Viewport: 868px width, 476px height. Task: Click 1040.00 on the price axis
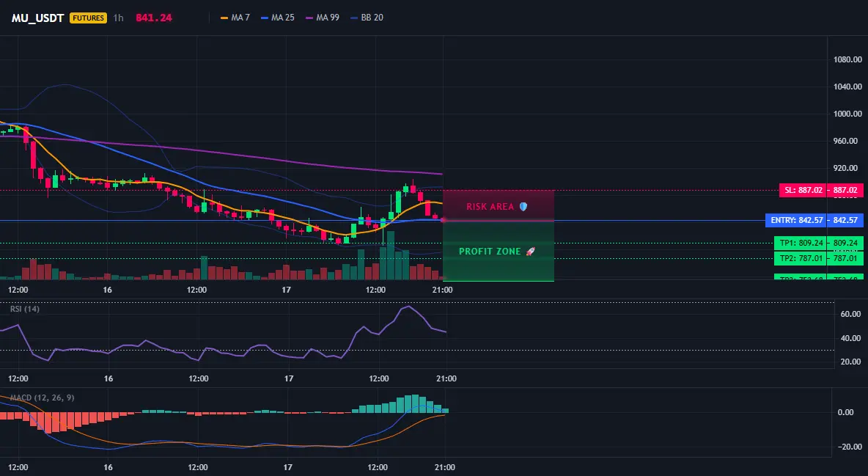(847, 87)
